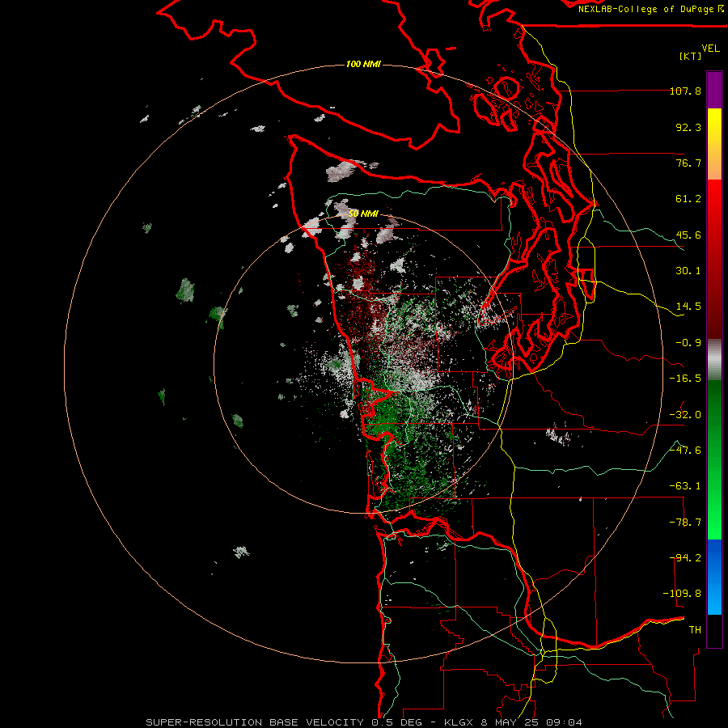Screen dimensions: 728x728
Task: Click the 76.7 velocity scale value
Action: [x=688, y=163]
